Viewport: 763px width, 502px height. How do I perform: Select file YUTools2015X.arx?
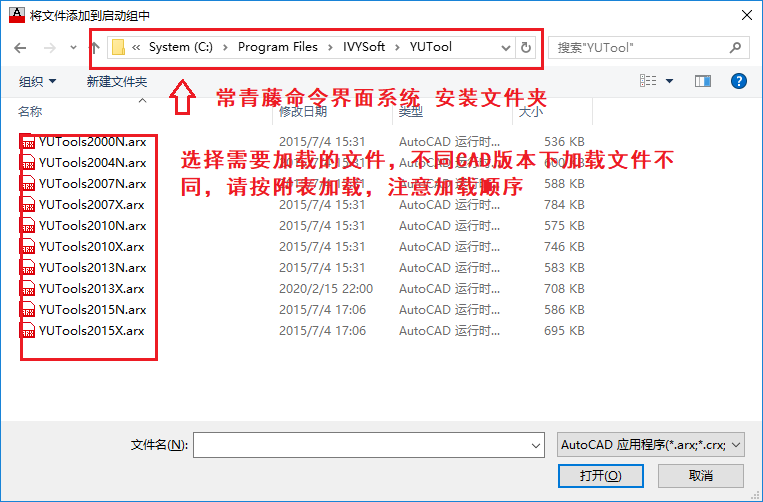(91, 330)
